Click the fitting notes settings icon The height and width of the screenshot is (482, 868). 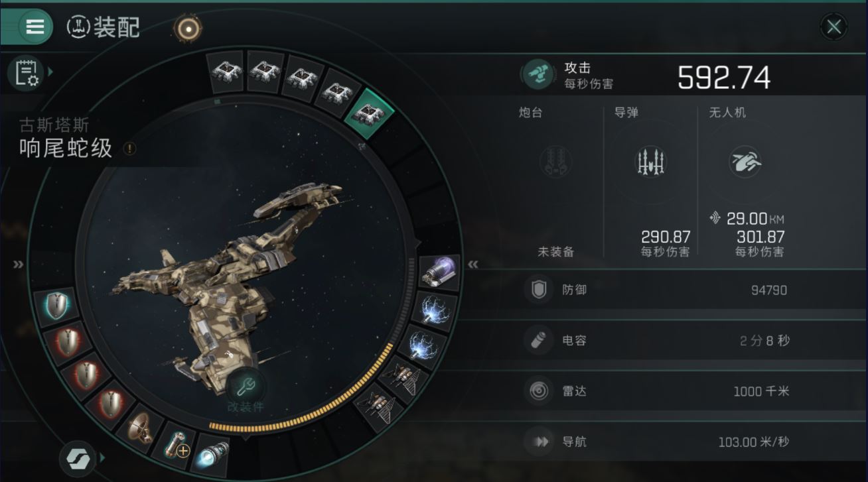click(26, 72)
